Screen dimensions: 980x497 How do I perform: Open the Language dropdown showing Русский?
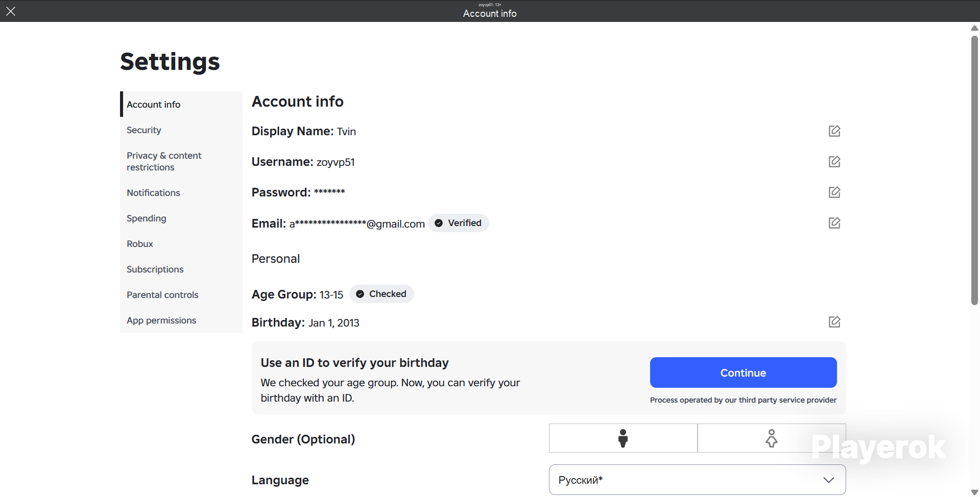click(x=697, y=480)
